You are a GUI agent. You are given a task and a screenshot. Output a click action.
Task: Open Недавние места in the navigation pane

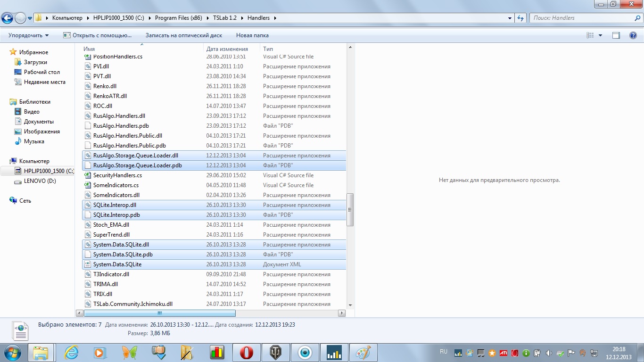(x=45, y=82)
